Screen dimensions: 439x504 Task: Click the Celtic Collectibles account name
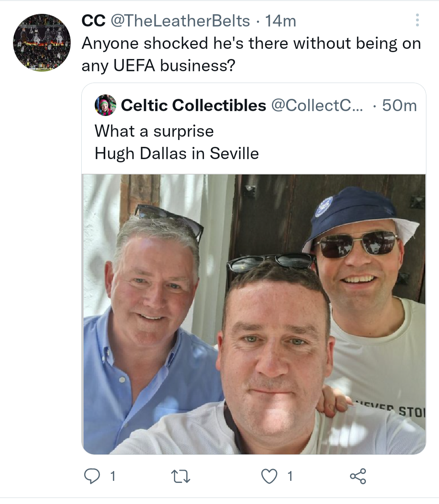[193, 105]
